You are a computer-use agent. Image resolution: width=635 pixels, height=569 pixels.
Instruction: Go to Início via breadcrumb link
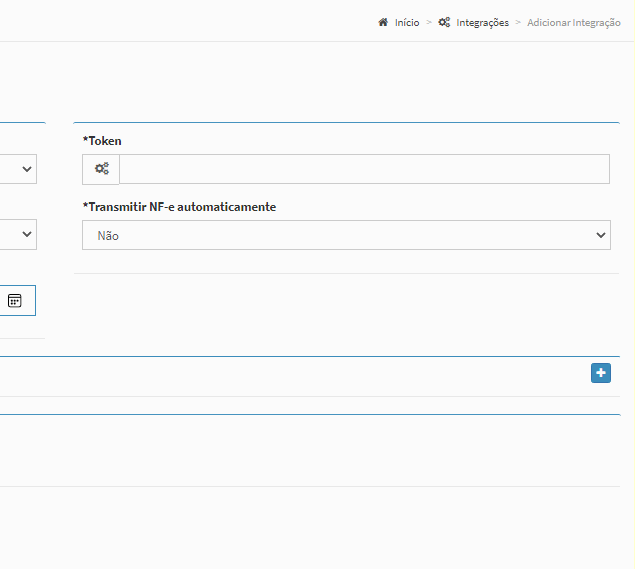click(407, 22)
